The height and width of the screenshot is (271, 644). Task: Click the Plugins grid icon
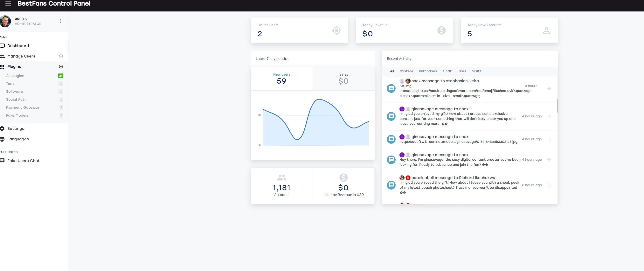point(2,67)
